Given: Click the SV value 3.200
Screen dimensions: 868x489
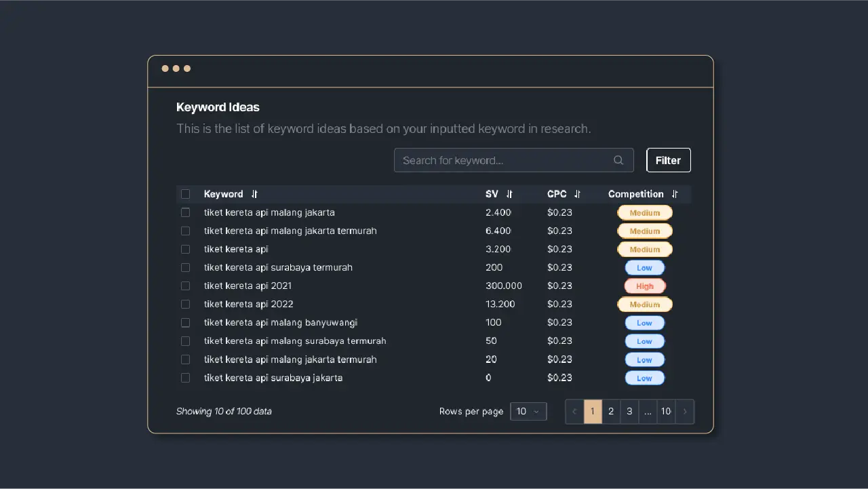Looking at the screenshot, I should click(498, 249).
